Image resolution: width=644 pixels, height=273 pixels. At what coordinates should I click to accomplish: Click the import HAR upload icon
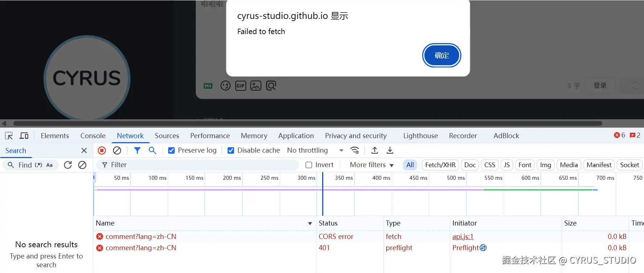[x=375, y=150]
